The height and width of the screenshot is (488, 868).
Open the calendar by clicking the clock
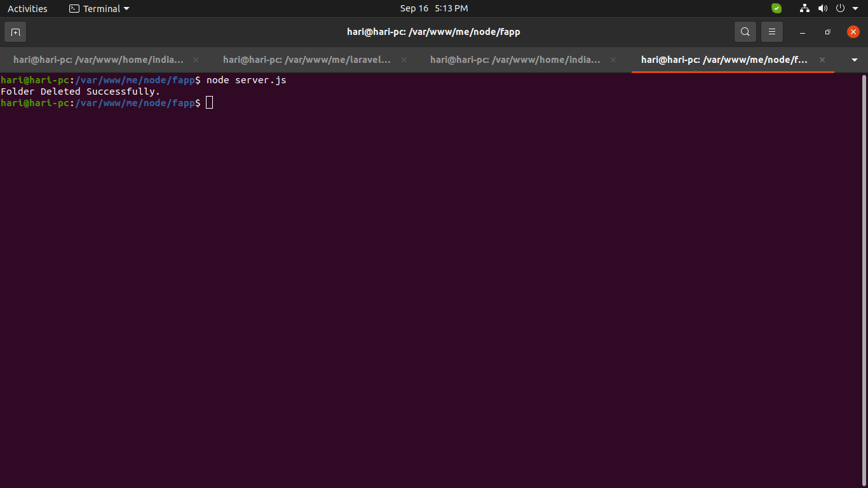tap(434, 8)
